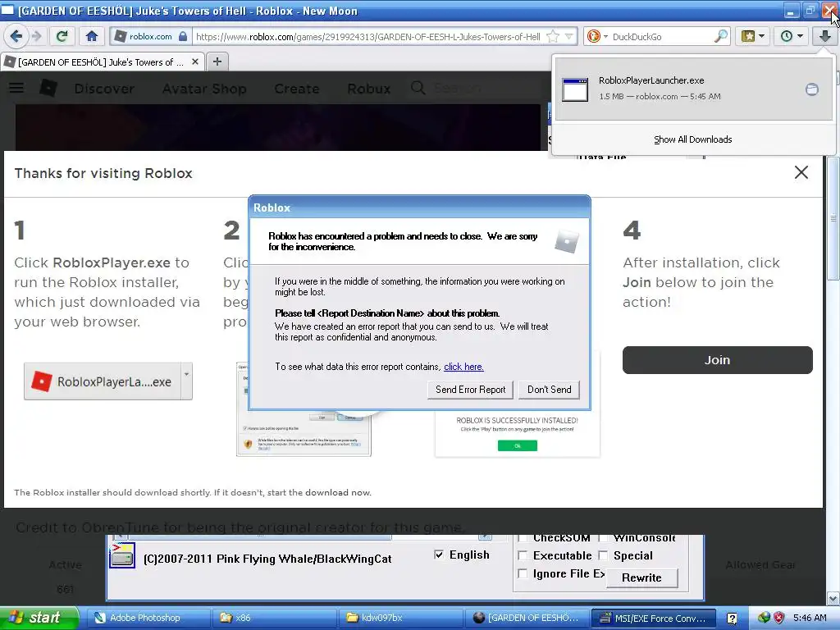840x630 pixels.
Task: Click Don't Send in error dialog
Action: [549, 390]
